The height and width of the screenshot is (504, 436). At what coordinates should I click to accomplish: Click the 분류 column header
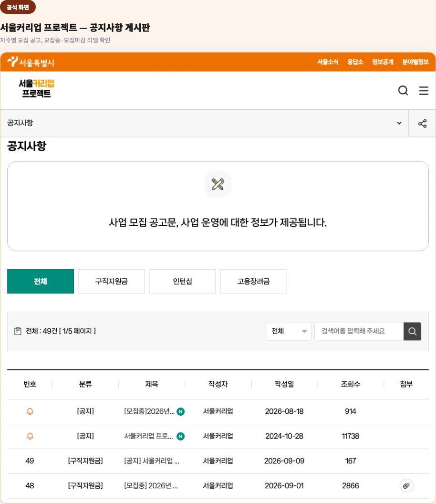85,384
